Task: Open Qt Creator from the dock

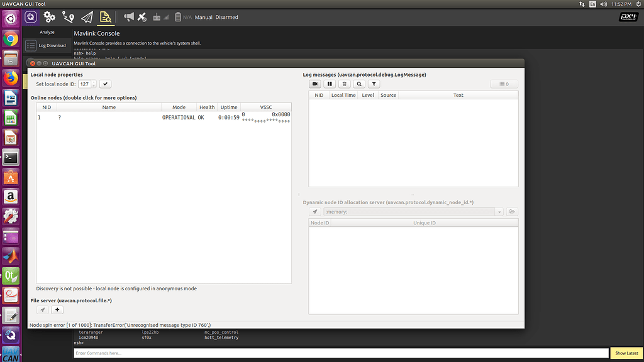Action: pyautogui.click(x=11, y=276)
